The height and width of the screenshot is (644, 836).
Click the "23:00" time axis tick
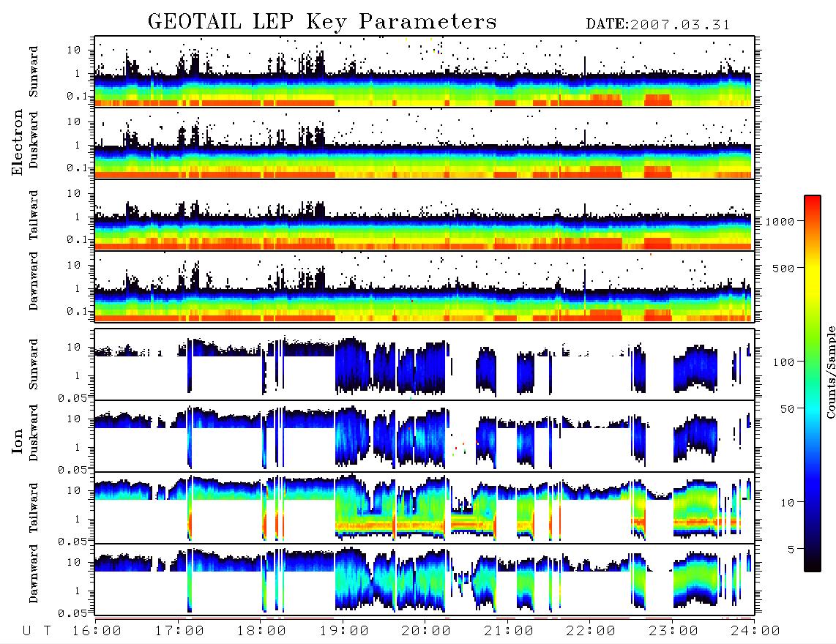[673, 631]
